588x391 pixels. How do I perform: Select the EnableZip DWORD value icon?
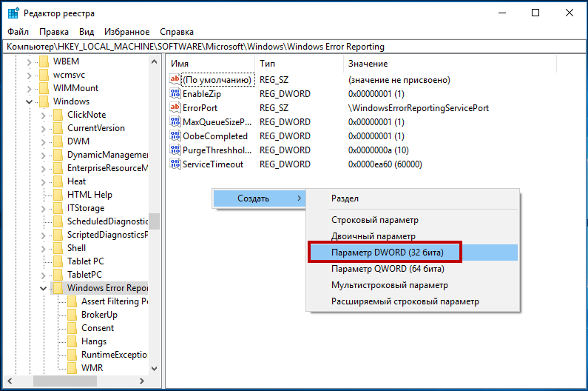(x=175, y=93)
